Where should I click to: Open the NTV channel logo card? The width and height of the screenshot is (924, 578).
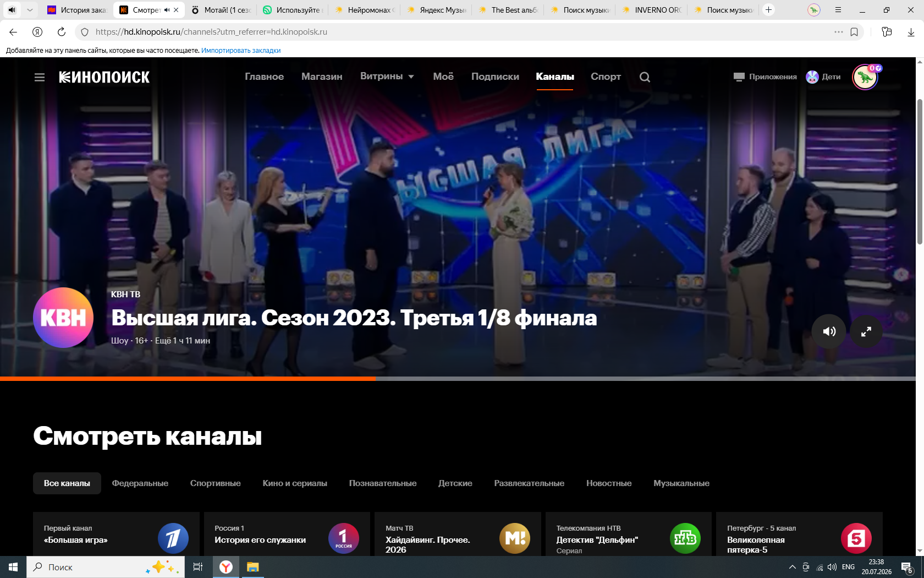pyautogui.click(x=685, y=538)
